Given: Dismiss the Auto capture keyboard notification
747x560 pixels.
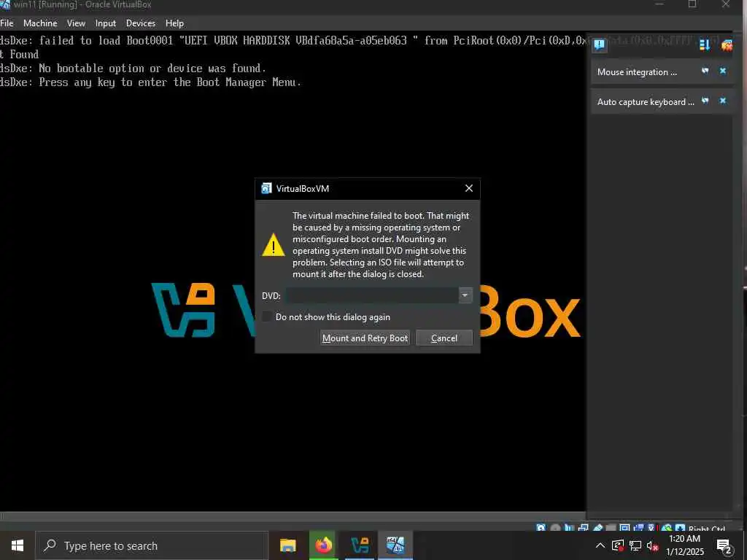Looking at the screenshot, I should click(x=723, y=101).
